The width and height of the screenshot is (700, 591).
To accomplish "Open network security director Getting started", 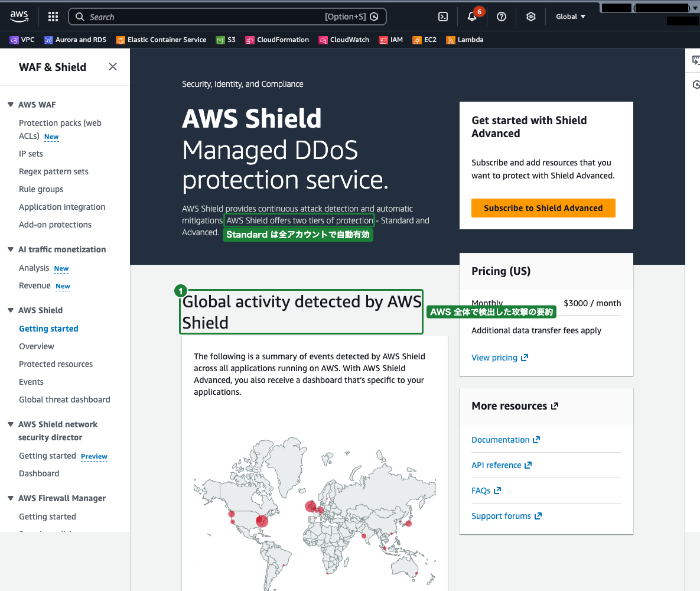I will point(47,456).
